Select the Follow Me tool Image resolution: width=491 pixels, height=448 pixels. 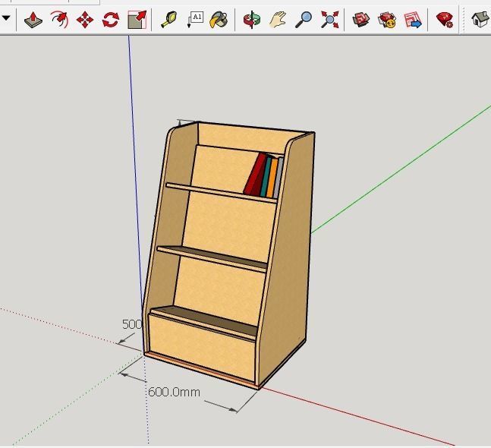59,20
